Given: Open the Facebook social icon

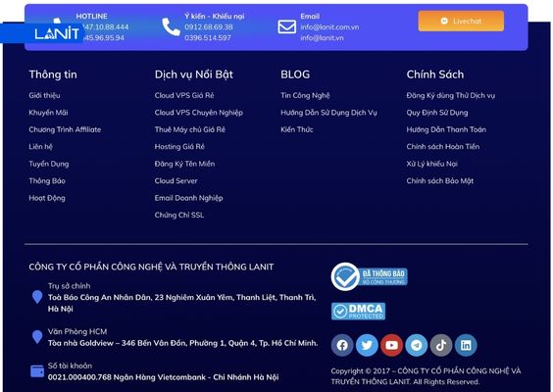Looking at the screenshot, I should (x=342, y=345).
